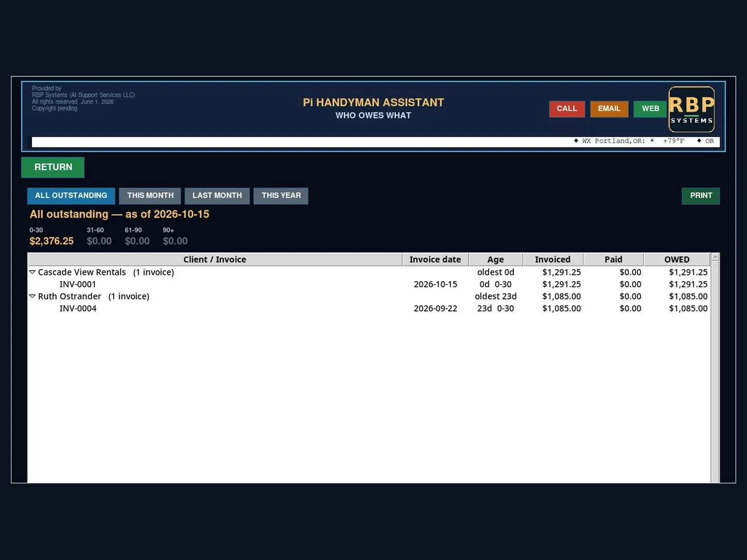Viewport: 747px width, 560px height.
Task: Click the 0-30 aging total $2,376.25
Action: tap(52, 241)
